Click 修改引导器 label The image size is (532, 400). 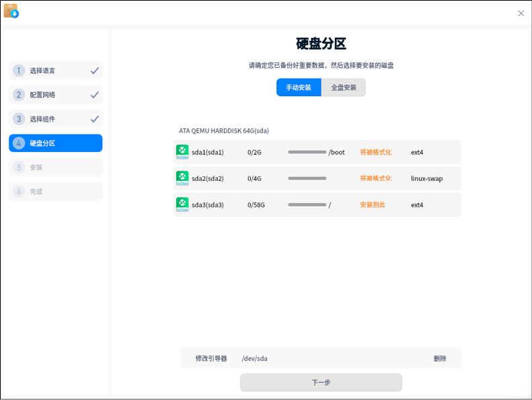click(211, 358)
